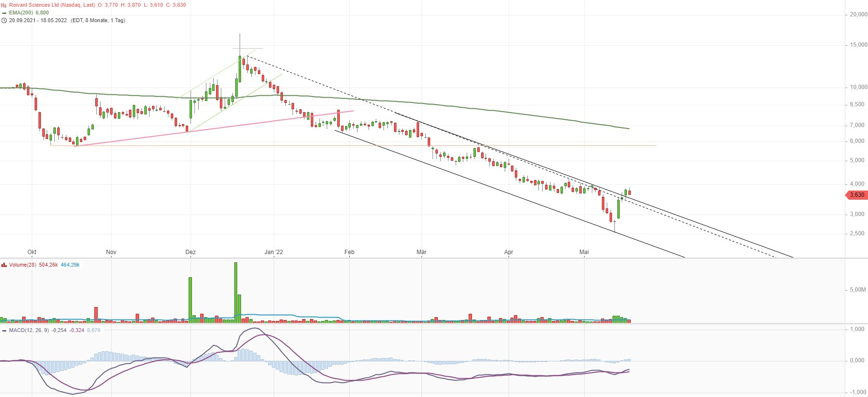Click the tallest green volume bar in December
Image resolution: width=868 pixels, height=397 pixels.
pos(236,292)
